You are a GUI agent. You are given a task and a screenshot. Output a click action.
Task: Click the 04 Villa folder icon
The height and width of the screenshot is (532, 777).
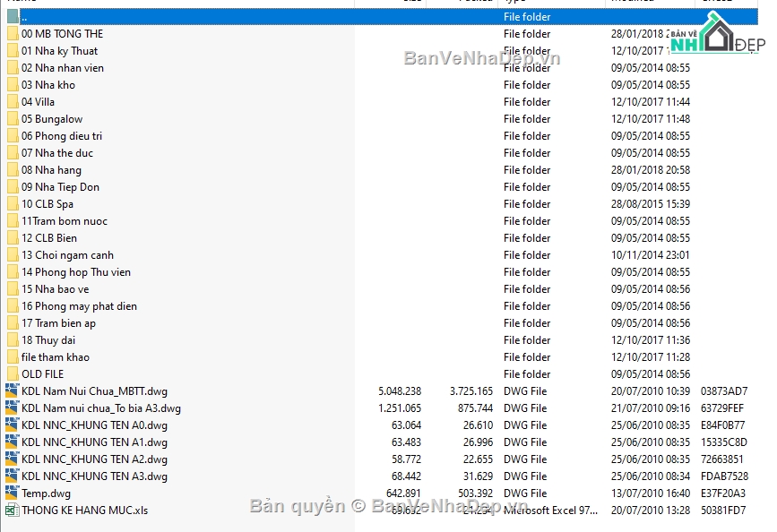[12, 102]
